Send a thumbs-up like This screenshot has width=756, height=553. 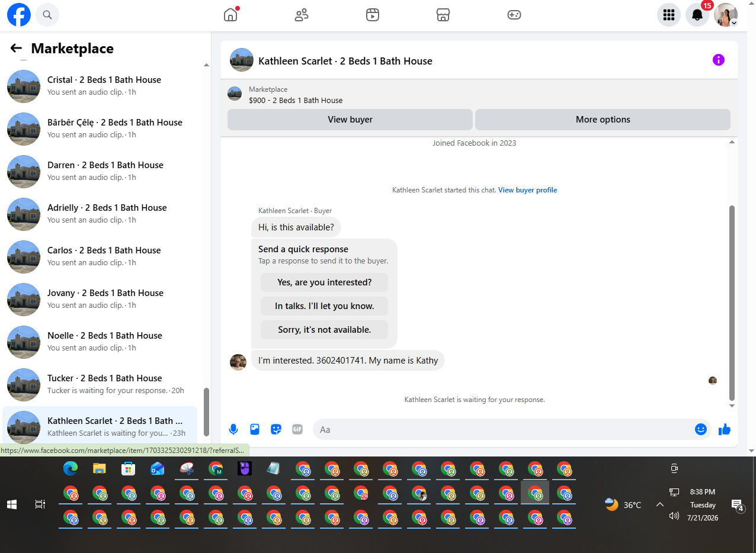(x=725, y=429)
